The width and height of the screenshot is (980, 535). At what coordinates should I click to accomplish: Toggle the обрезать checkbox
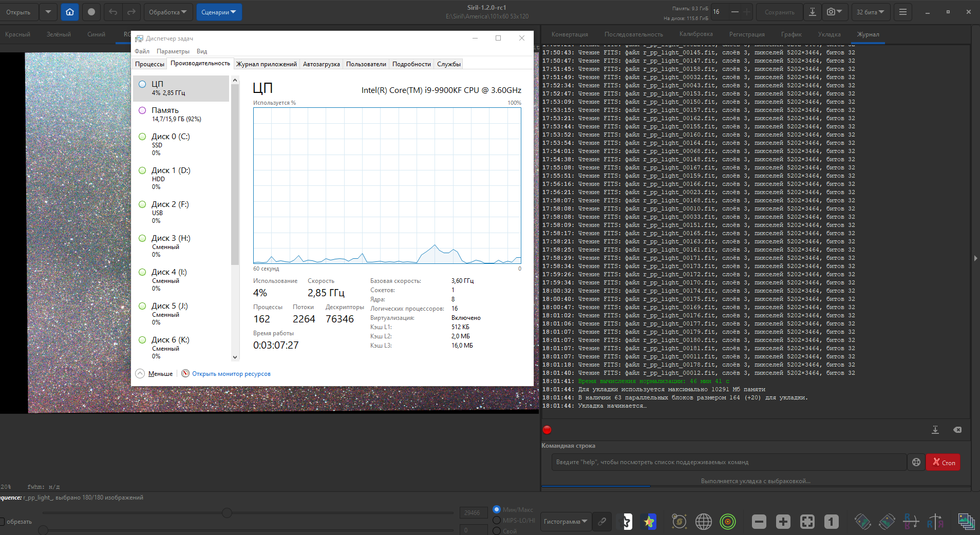pyautogui.click(x=2, y=522)
